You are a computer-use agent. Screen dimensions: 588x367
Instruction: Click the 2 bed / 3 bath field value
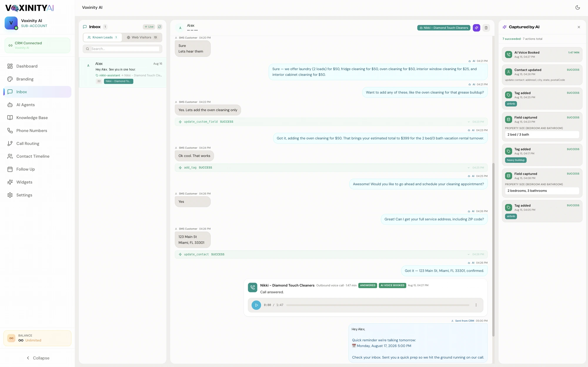(542, 135)
